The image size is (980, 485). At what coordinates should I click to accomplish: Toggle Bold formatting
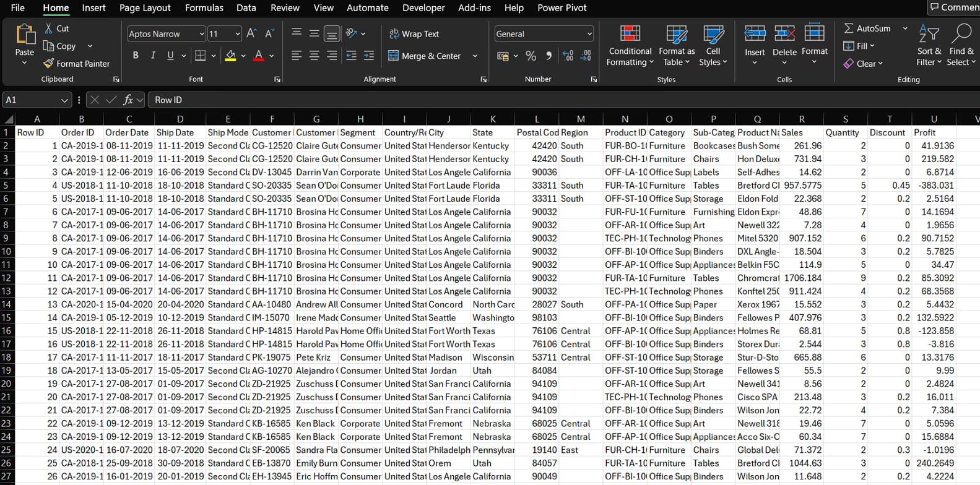pyautogui.click(x=136, y=56)
